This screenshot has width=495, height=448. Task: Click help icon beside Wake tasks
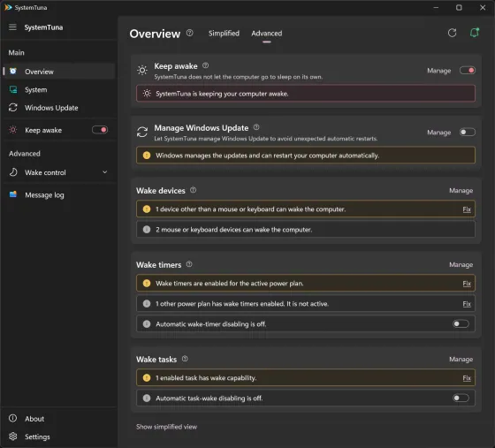185,359
